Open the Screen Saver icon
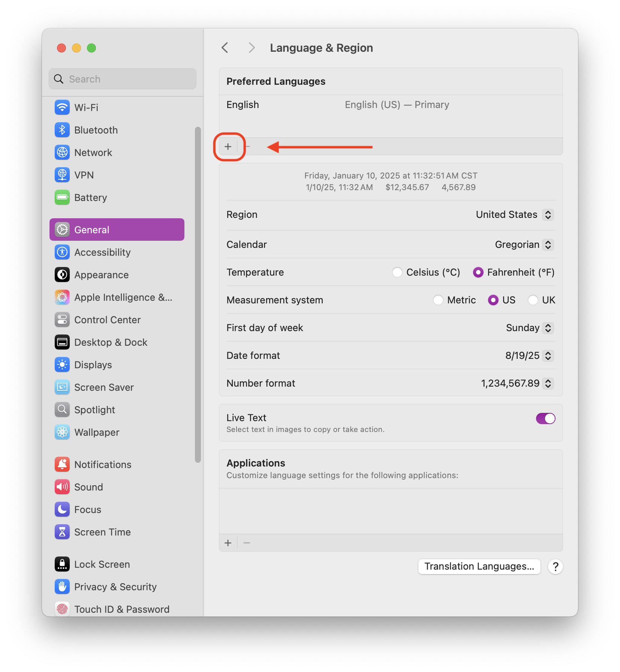The width and height of the screenshot is (620, 672). (x=62, y=387)
